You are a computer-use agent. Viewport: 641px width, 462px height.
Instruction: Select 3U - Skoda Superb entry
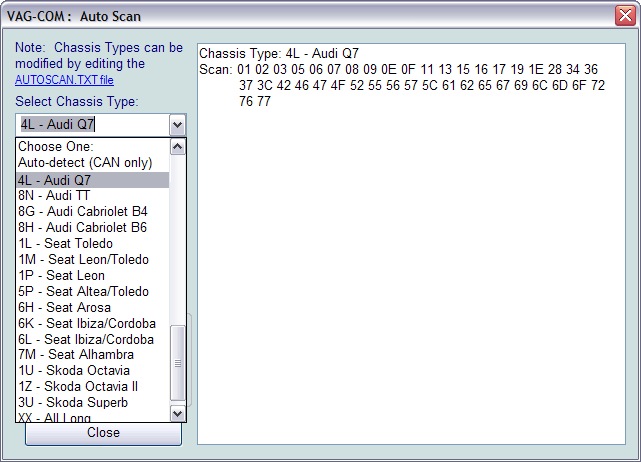coord(72,403)
